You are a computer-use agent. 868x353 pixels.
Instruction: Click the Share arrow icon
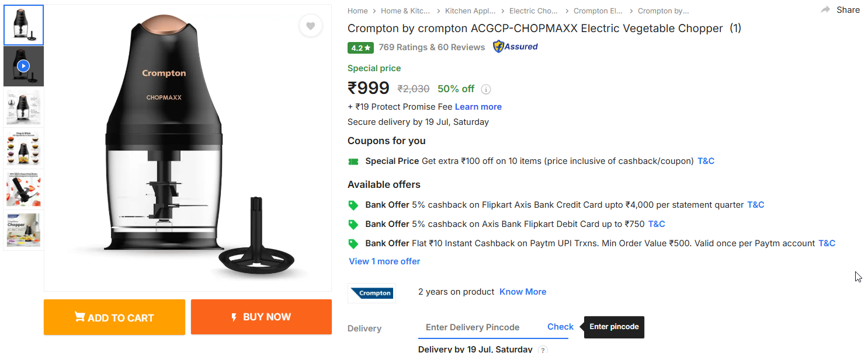click(x=825, y=10)
